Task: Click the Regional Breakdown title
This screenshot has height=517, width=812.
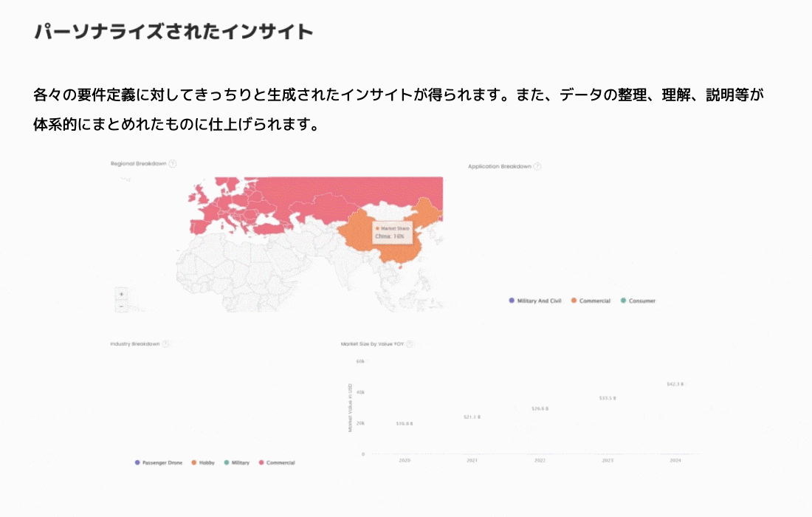Action: click(x=139, y=164)
